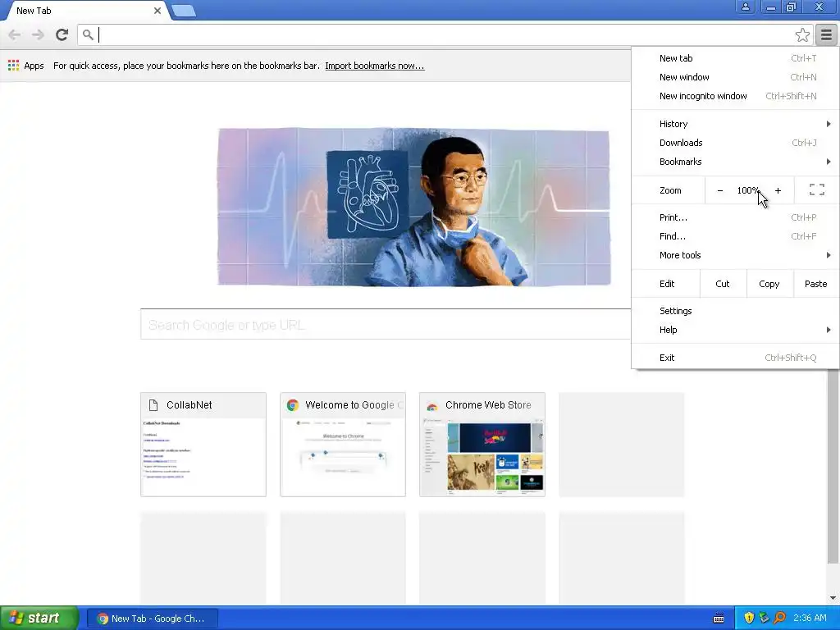Viewport: 840px width, 630px height.
Task: Click the Copy button in Edit row
Action: (x=769, y=284)
